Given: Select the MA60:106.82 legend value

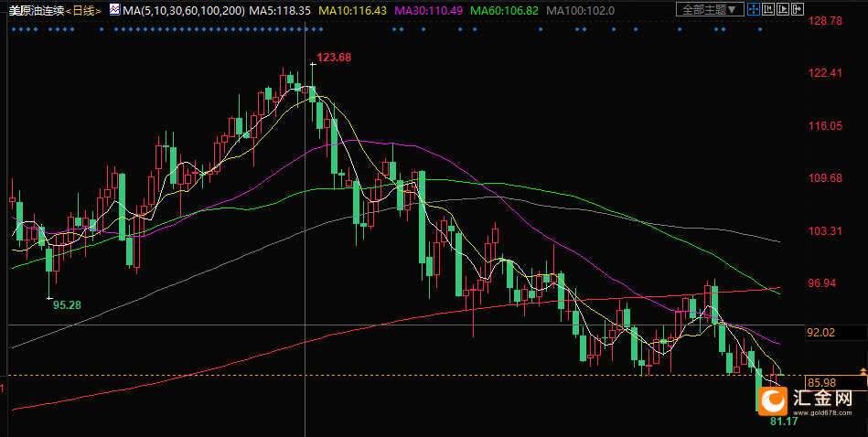Looking at the screenshot, I should (x=503, y=10).
